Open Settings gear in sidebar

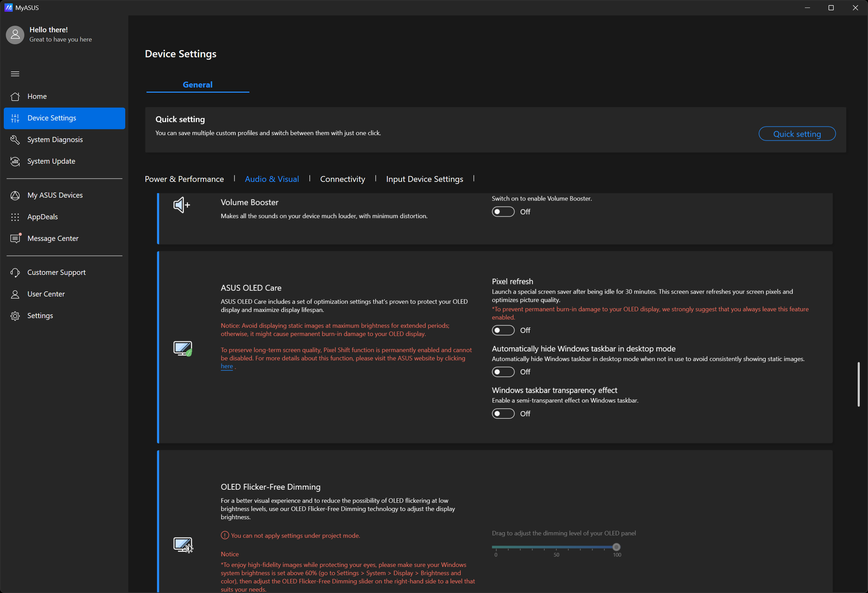tap(15, 316)
